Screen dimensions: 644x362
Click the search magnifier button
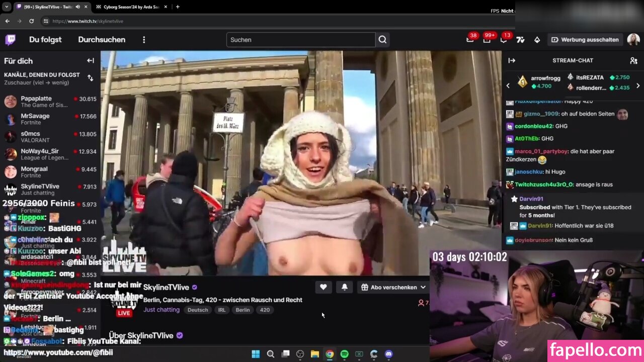click(x=382, y=40)
